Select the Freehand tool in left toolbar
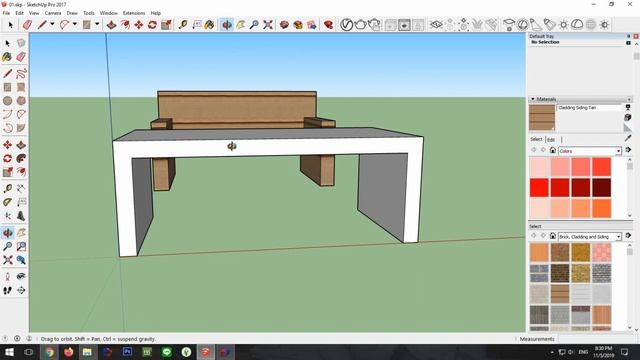640x360 pixels. (21, 73)
